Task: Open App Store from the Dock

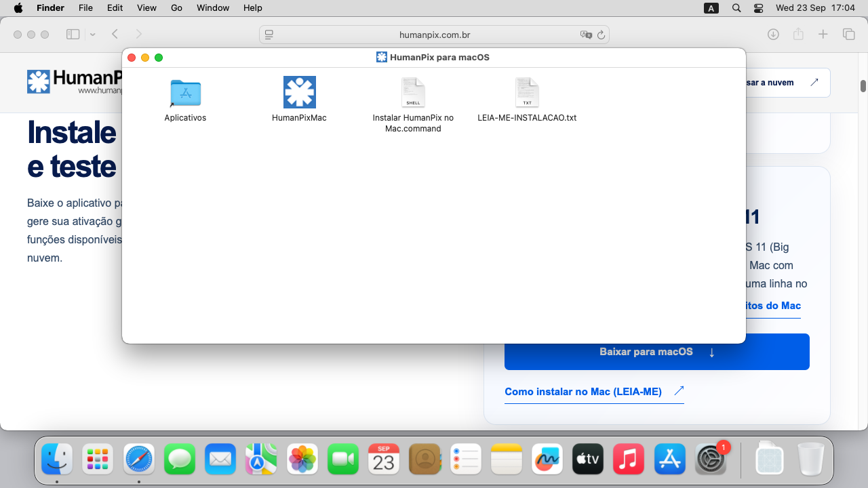Action: click(670, 460)
